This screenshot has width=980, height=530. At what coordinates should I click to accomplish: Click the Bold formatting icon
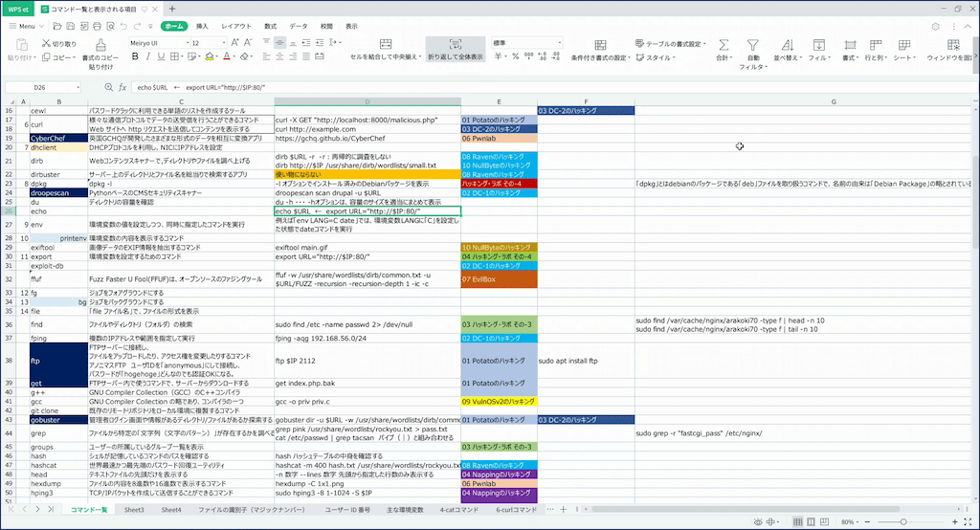(x=133, y=58)
